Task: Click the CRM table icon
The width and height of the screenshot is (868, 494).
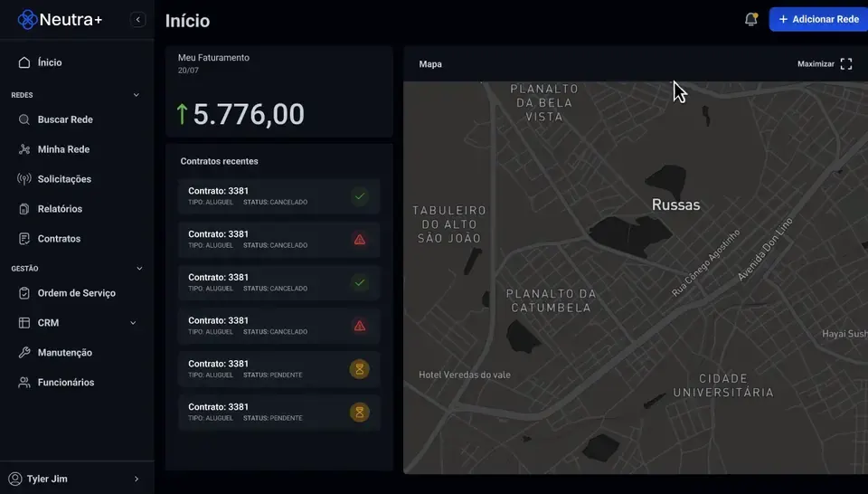Action: pyautogui.click(x=24, y=323)
